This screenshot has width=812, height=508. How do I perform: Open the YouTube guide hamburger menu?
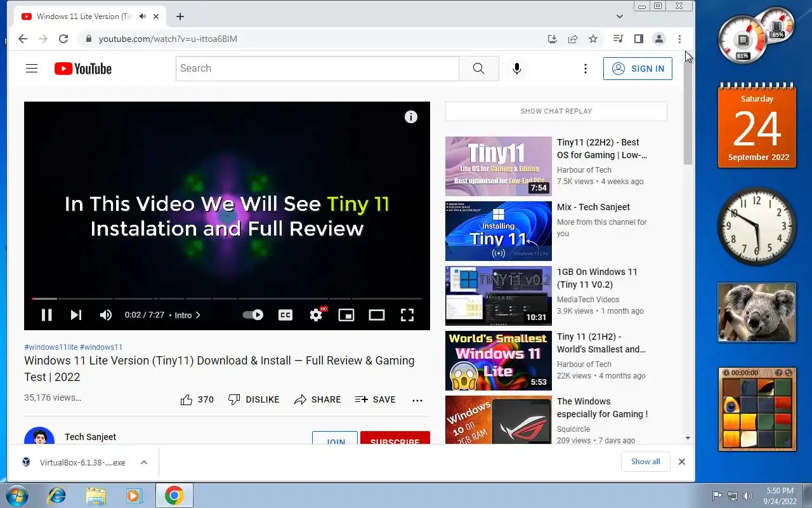pyautogui.click(x=32, y=69)
